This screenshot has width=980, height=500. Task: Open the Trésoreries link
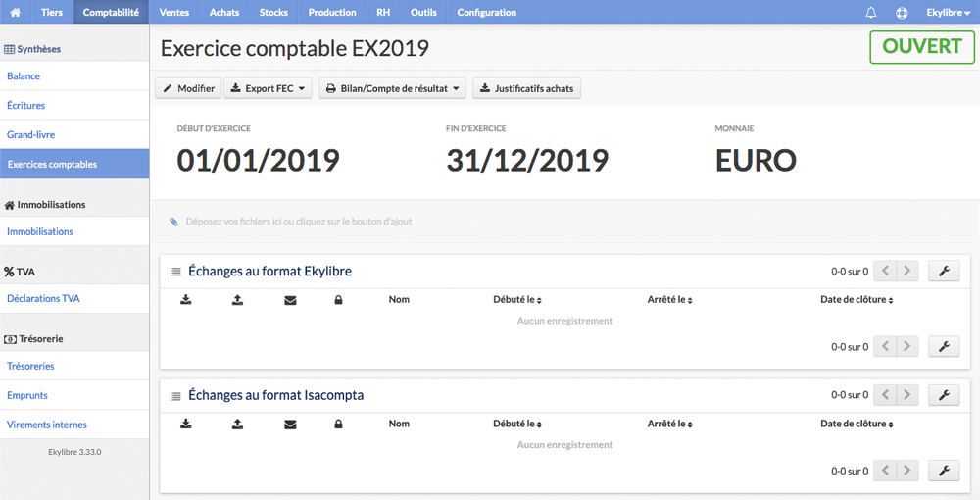click(x=74, y=367)
